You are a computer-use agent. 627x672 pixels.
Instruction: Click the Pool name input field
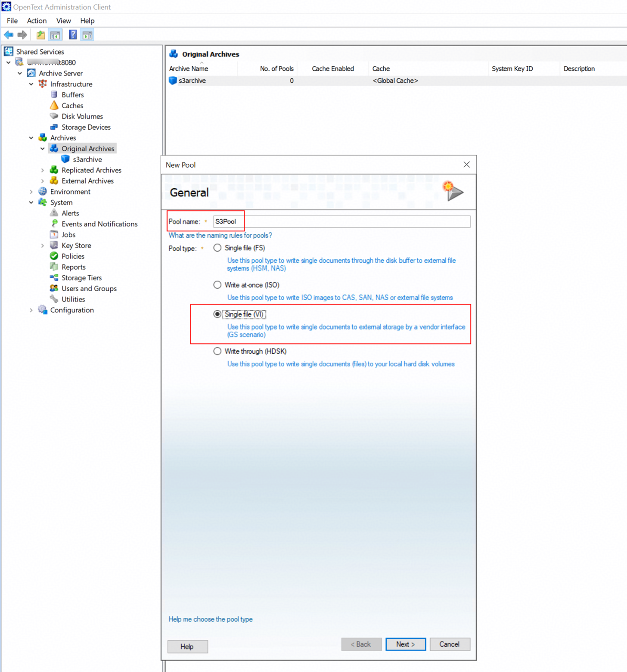[x=341, y=222]
